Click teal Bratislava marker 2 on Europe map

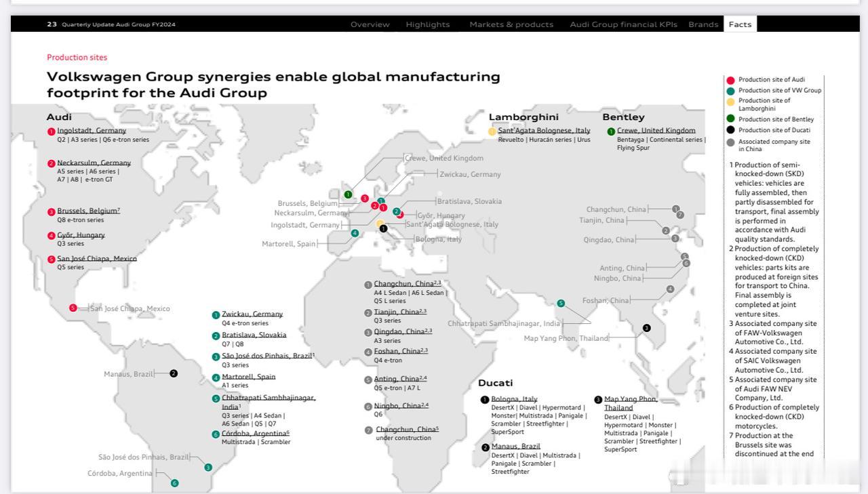[x=397, y=211]
